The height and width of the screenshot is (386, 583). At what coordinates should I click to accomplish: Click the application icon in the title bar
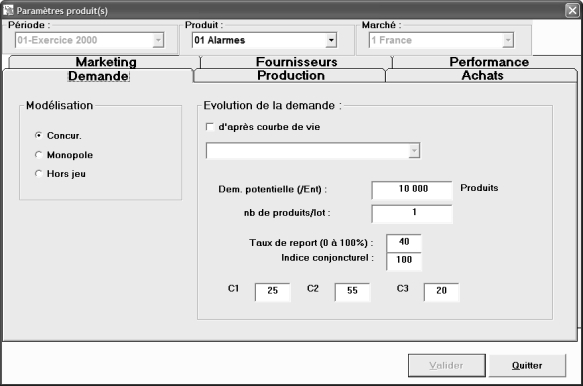[x=8, y=10]
